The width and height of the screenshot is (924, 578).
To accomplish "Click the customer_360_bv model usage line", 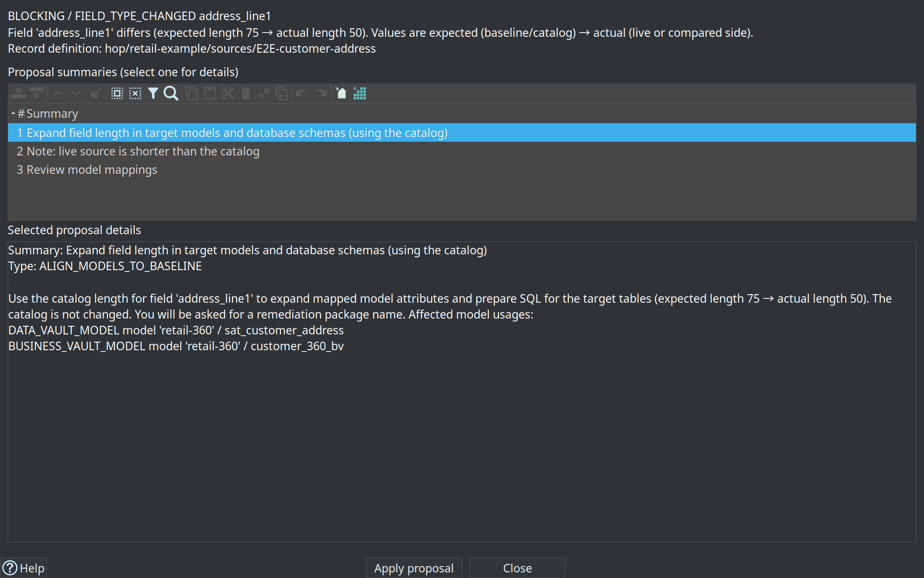I will [176, 346].
